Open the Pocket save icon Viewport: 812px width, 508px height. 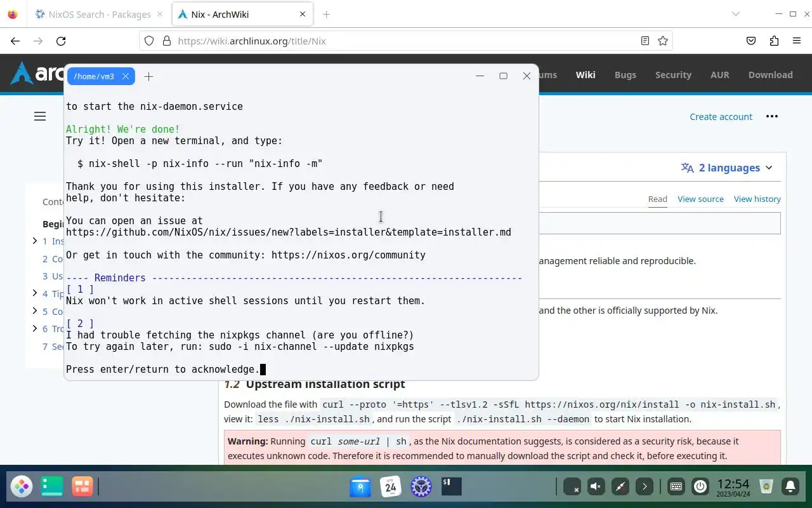(751, 41)
